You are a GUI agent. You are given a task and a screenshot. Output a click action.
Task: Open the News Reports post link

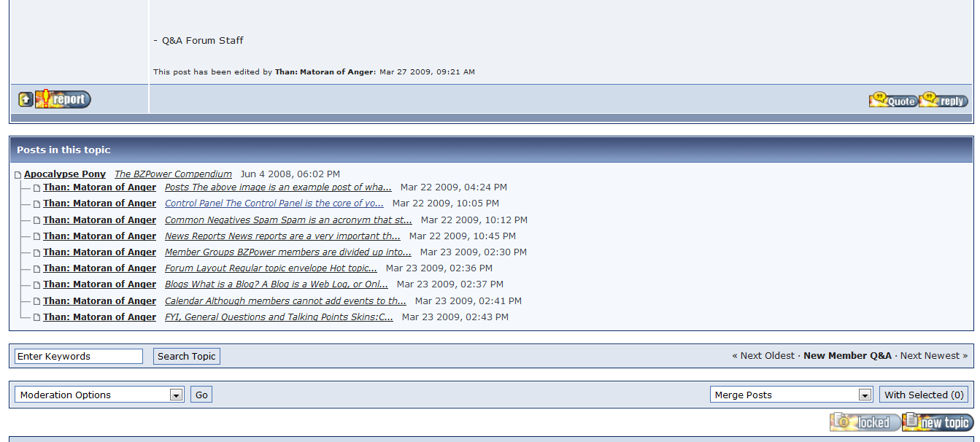pos(282,236)
